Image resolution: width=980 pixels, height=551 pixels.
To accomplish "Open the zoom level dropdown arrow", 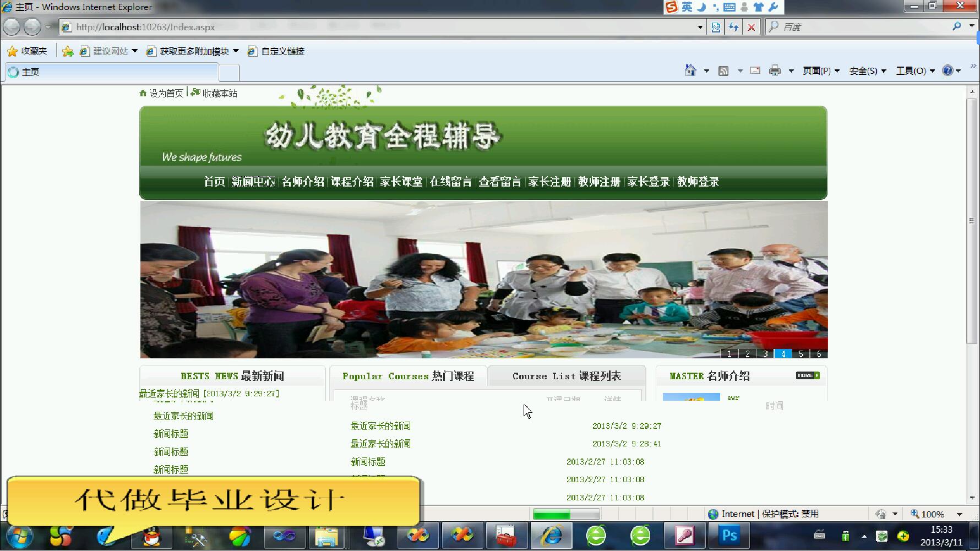I will tap(960, 514).
